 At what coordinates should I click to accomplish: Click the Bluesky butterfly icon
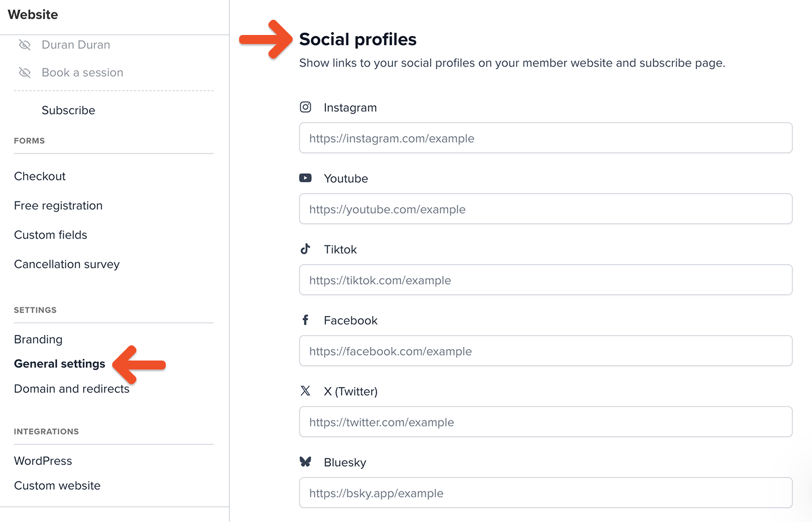tap(305, 462)
